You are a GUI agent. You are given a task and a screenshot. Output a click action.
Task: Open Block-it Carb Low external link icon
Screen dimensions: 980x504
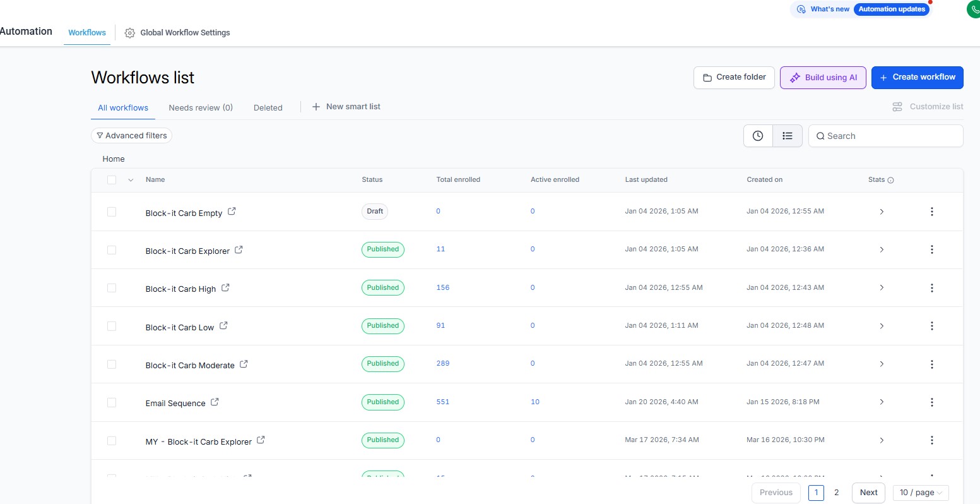pos(223,326)
